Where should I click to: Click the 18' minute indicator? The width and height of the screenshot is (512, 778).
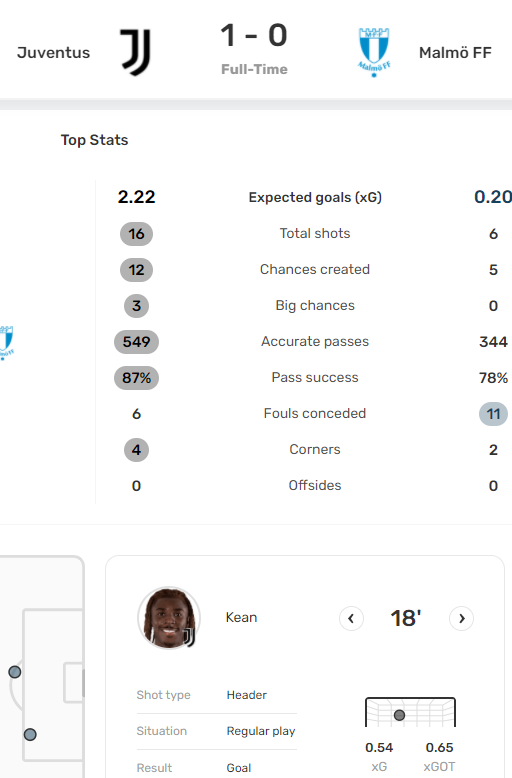pos(406,618)
